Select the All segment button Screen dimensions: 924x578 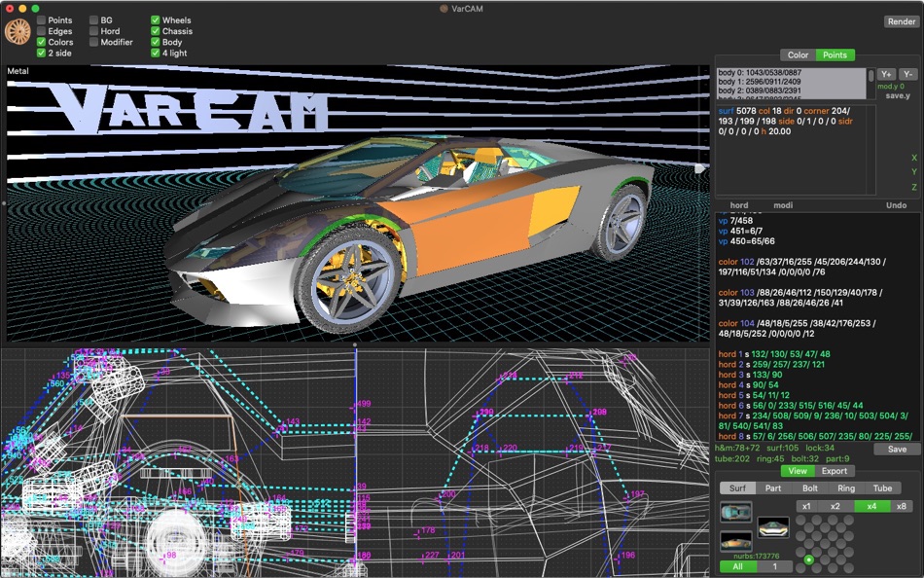coord(737,566)
